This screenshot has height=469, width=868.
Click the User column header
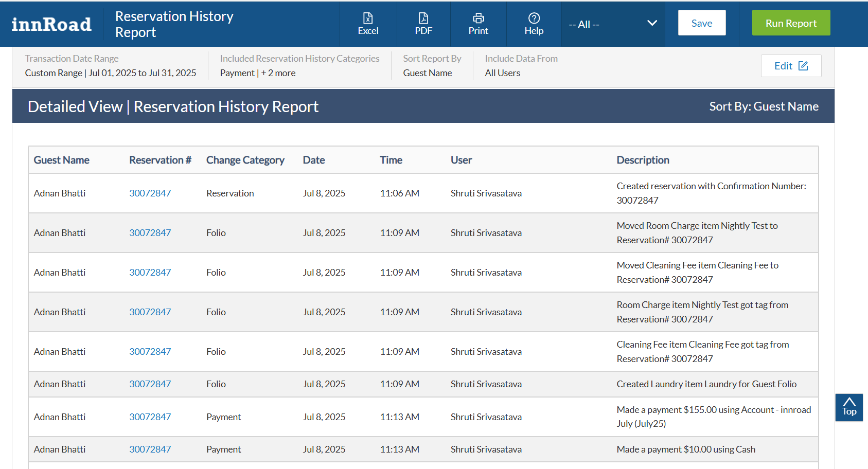pyautogui.click(x=461, y=160)
